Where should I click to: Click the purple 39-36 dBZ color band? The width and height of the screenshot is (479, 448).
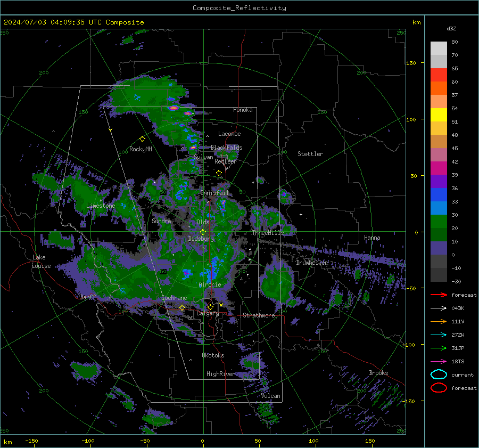pyautogui.click(x=439, y=182)
